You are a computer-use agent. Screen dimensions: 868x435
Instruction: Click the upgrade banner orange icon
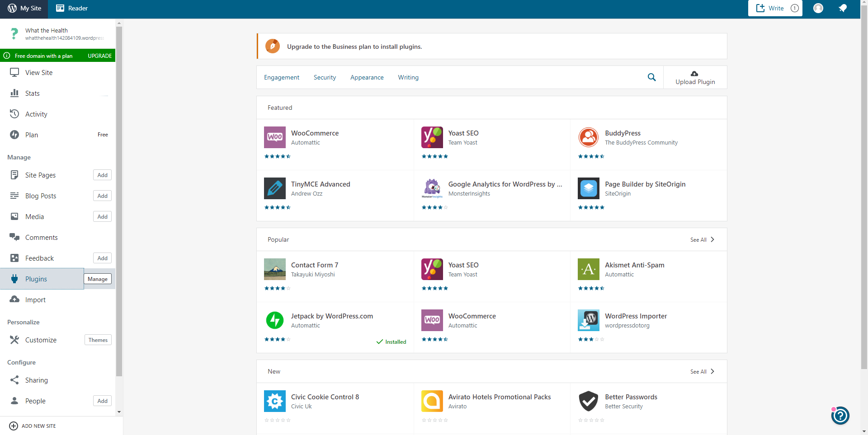[273, 46]
